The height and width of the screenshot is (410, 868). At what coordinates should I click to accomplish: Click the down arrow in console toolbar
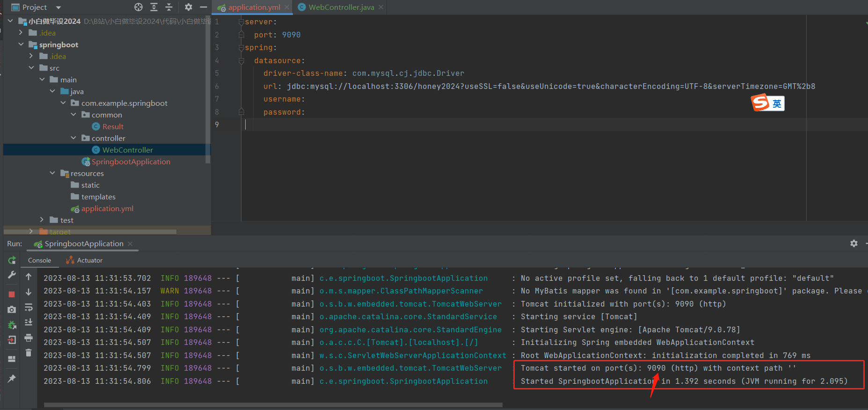click(29, 292)
